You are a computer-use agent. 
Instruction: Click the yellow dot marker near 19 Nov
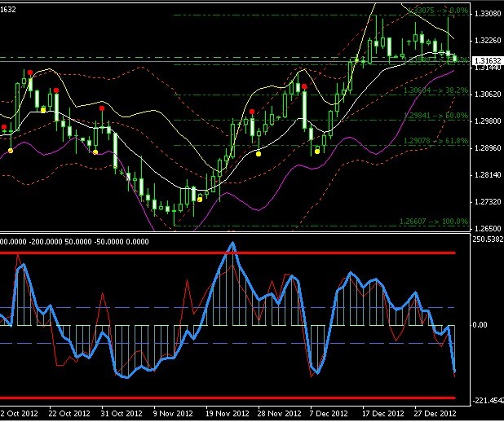(x=201, y=198)
